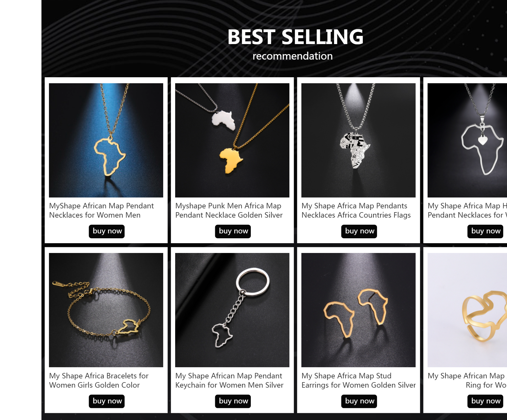Open the Punk Men Africa Map necklace image

tap(232, 140)
